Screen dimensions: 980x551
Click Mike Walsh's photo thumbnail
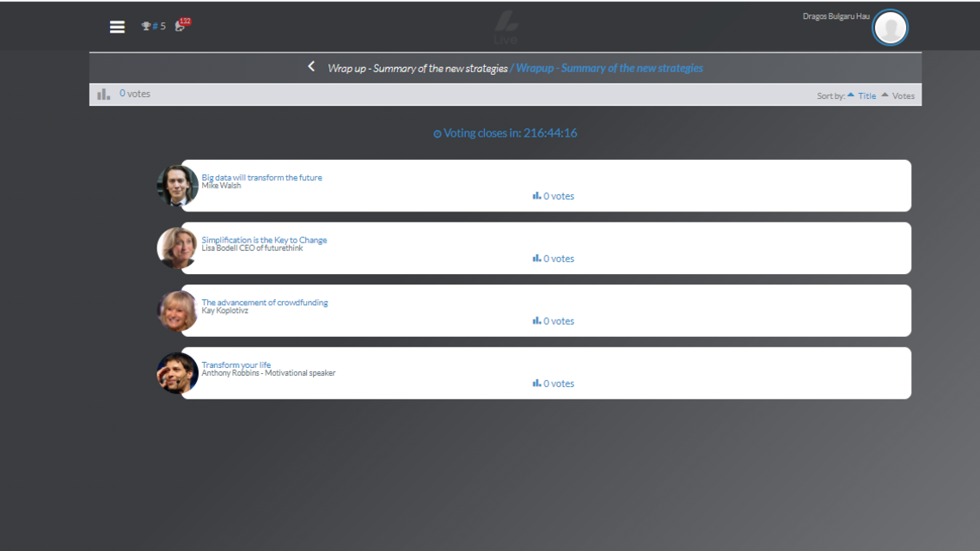tap(178, 186)
